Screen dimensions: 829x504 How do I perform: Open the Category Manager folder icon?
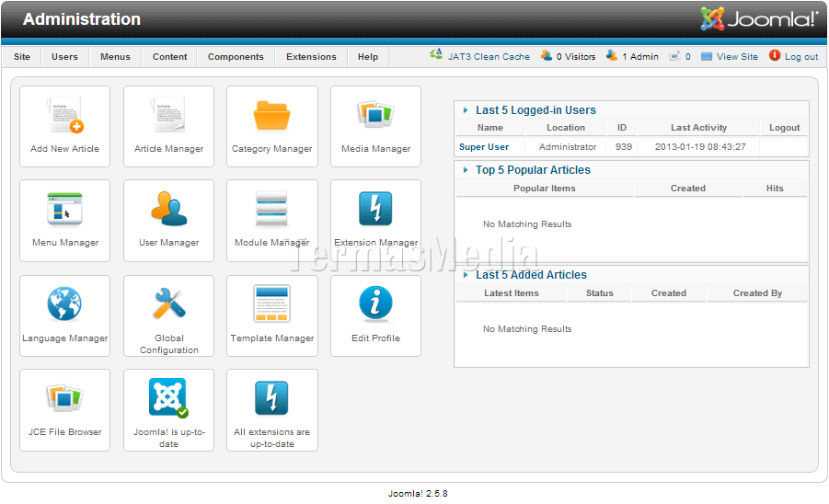271,115
